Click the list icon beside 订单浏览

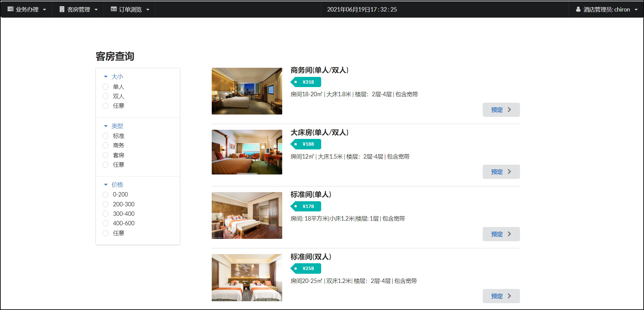click(x=114, y=9)
